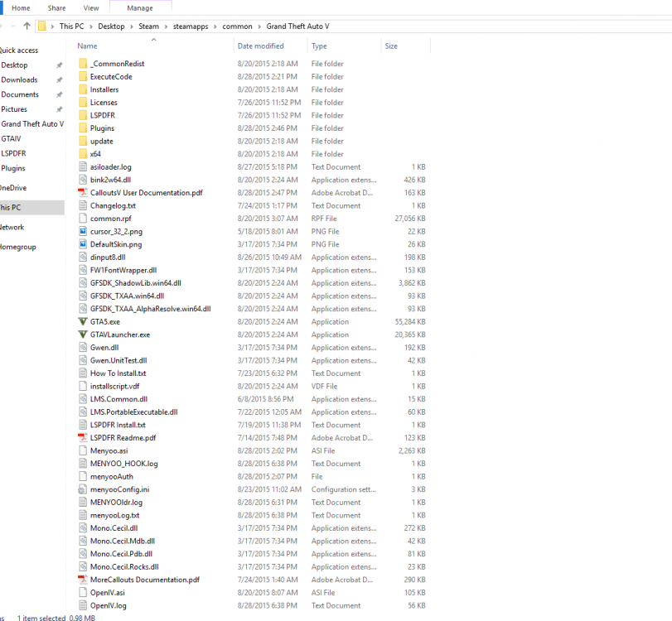Switch to the View ribbon tab
This screenshot has height=621, width=672.
tap(91, 7)
